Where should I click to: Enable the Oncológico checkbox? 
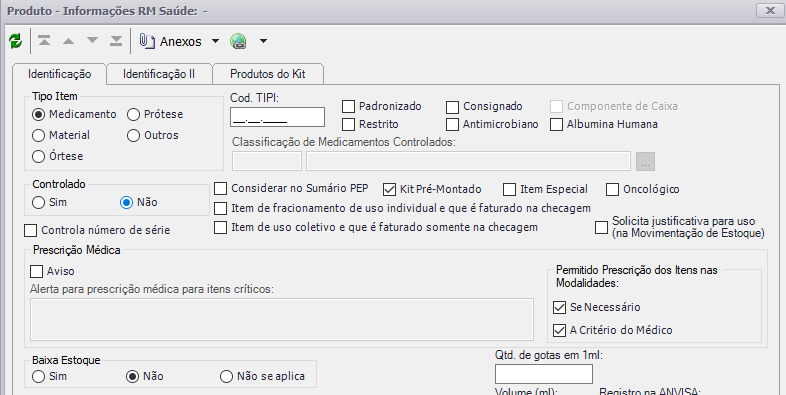pos(613,189)
